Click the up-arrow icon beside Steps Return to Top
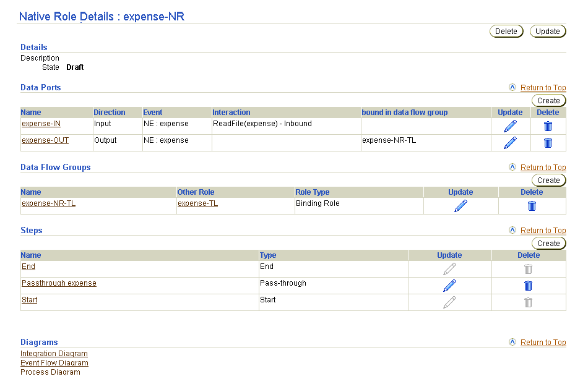 [512, 230]
